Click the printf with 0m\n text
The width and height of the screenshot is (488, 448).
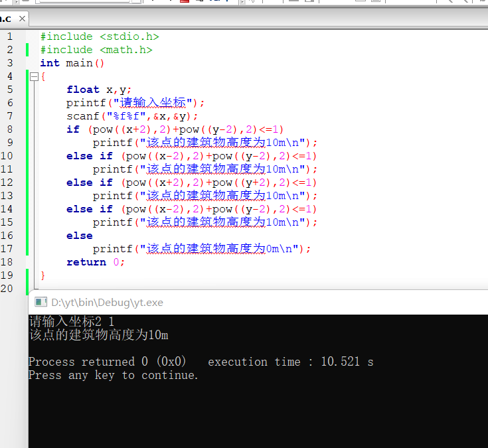(202, 249)
